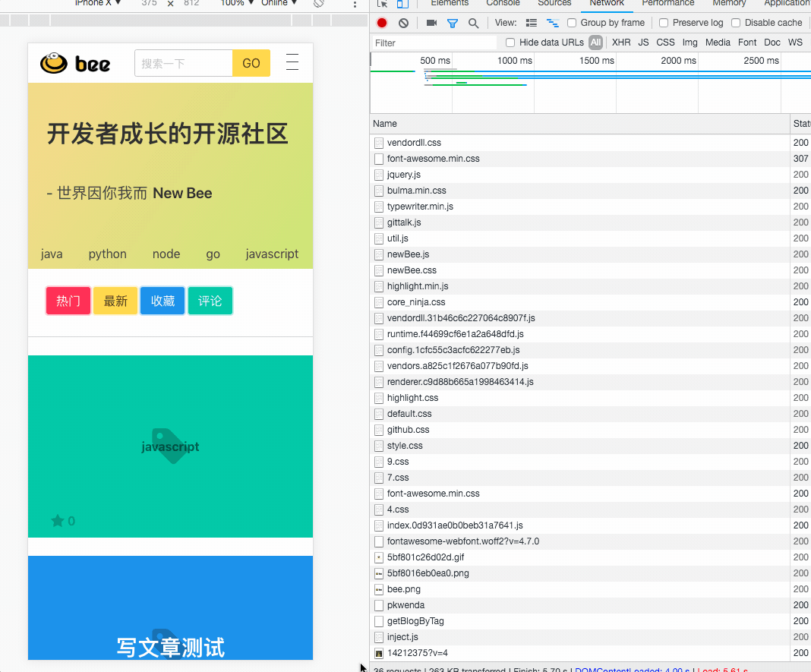The image size is (811, 672).
Task: Filter requests by Doc type
Action: (772, 43)
